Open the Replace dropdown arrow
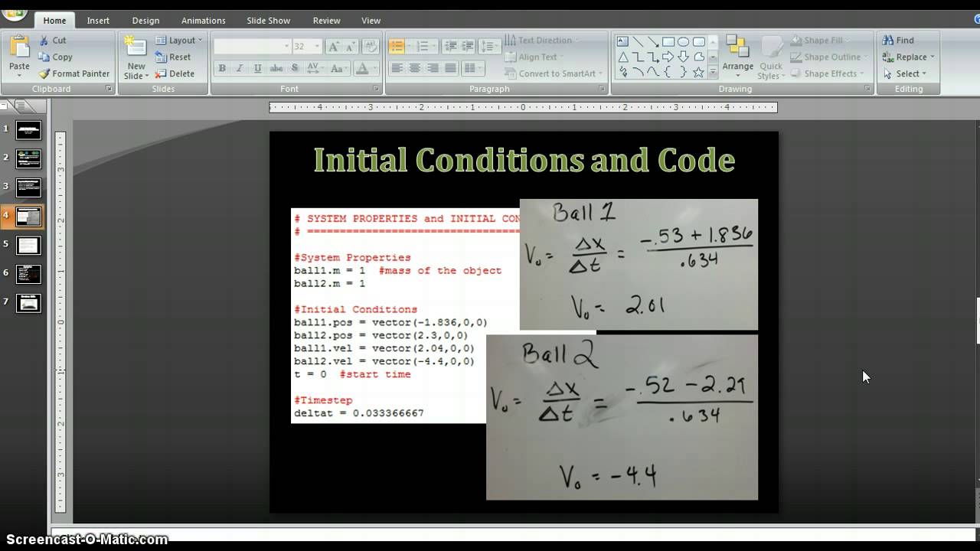Screen dimensions: 980x551 (933, 57)
